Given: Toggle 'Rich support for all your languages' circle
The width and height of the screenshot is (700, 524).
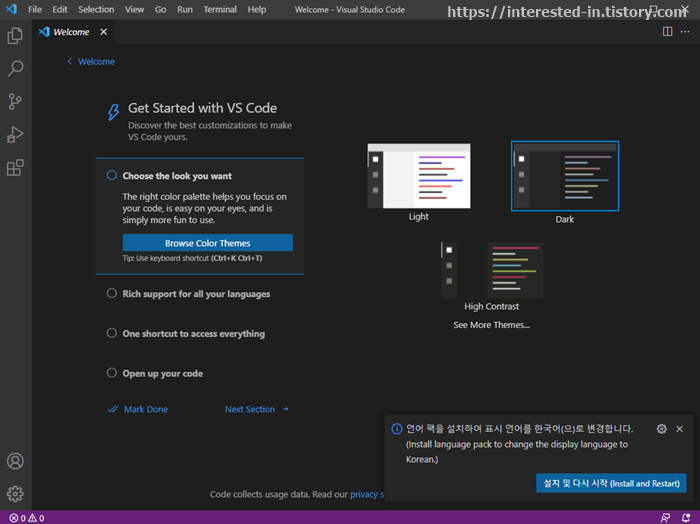Looking at the screenshot, I should tap(112, 293).
